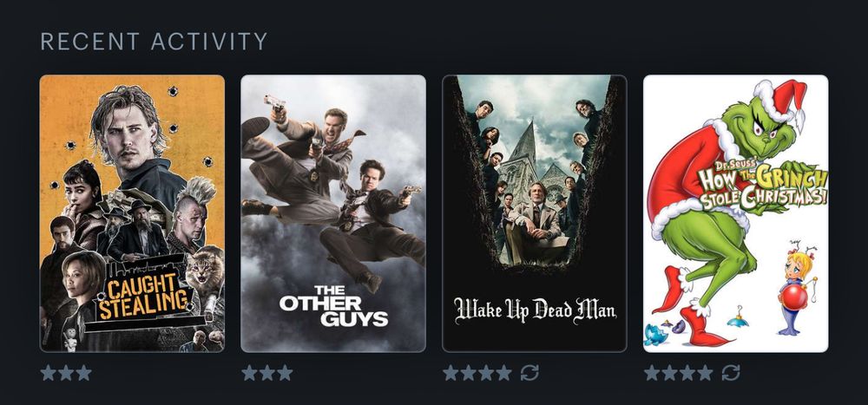Click the fourth star under Wake Up Dead Man
Screen dimensions: 868x405
(503, 373)
